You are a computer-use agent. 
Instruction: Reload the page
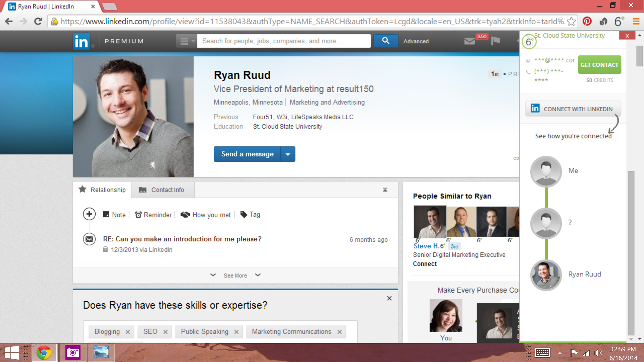[38, 21]
